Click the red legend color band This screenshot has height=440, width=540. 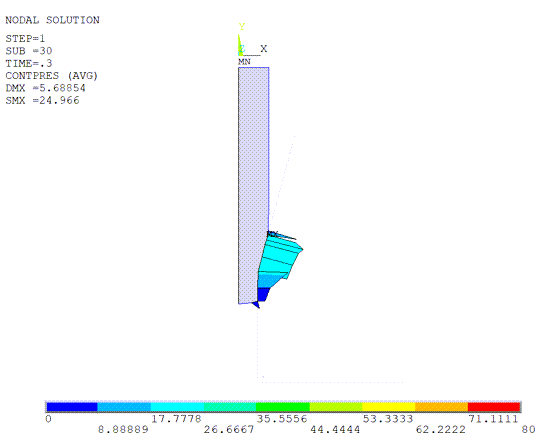[x=494, y=407]
